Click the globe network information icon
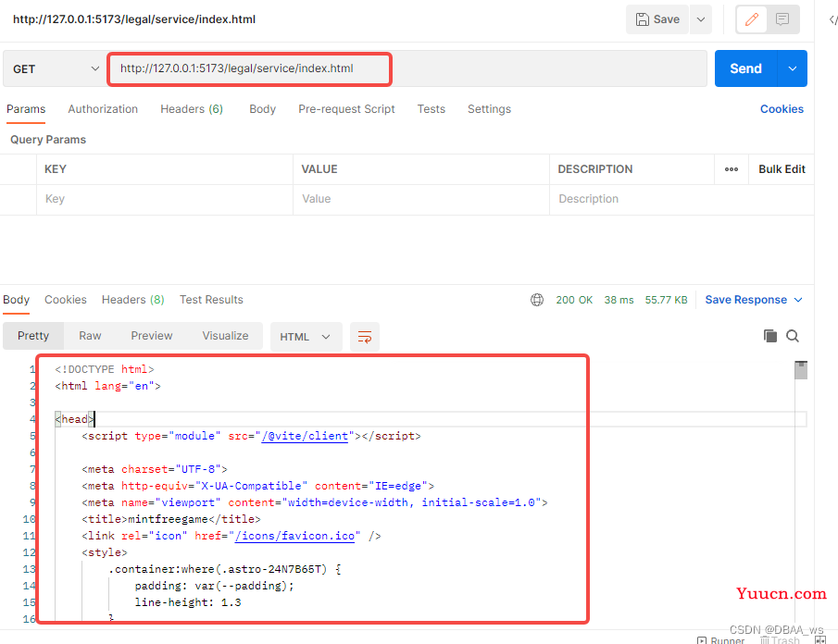This screenshot has width=838, height=644. coord(536,300)
